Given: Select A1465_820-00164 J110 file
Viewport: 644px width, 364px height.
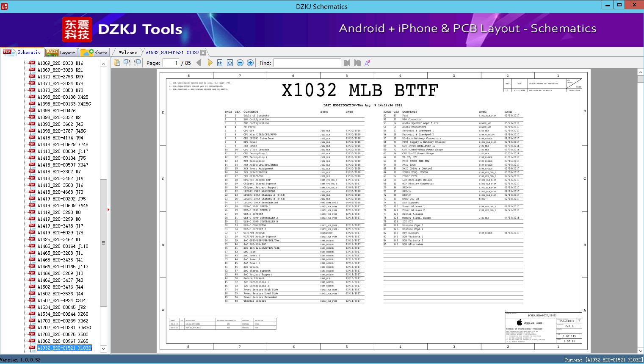Looking at the screenshot, I should (63, 246).
